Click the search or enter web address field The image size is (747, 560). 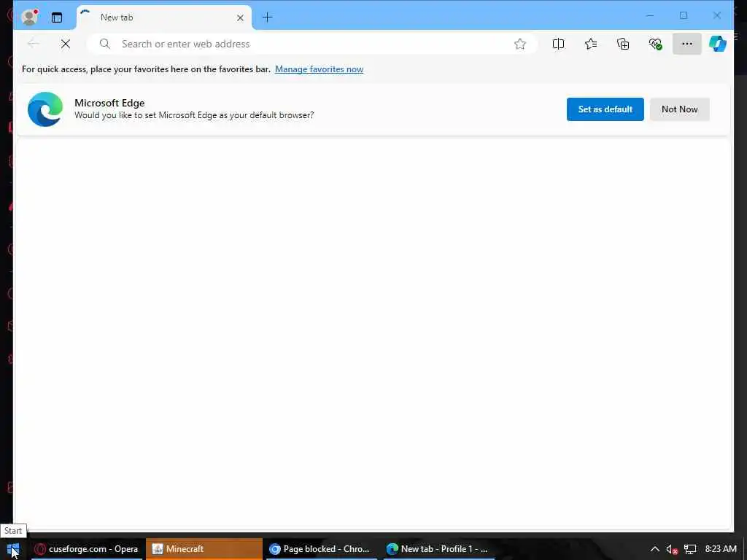click(312, 44)
